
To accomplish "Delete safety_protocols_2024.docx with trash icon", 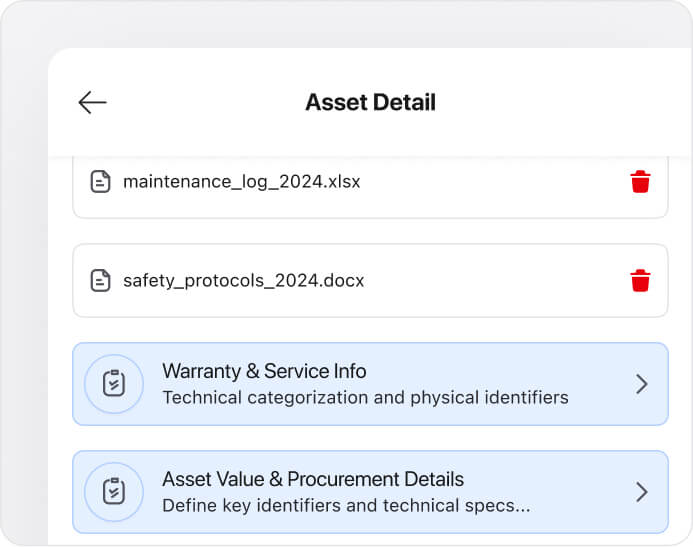I will point(640,281).
